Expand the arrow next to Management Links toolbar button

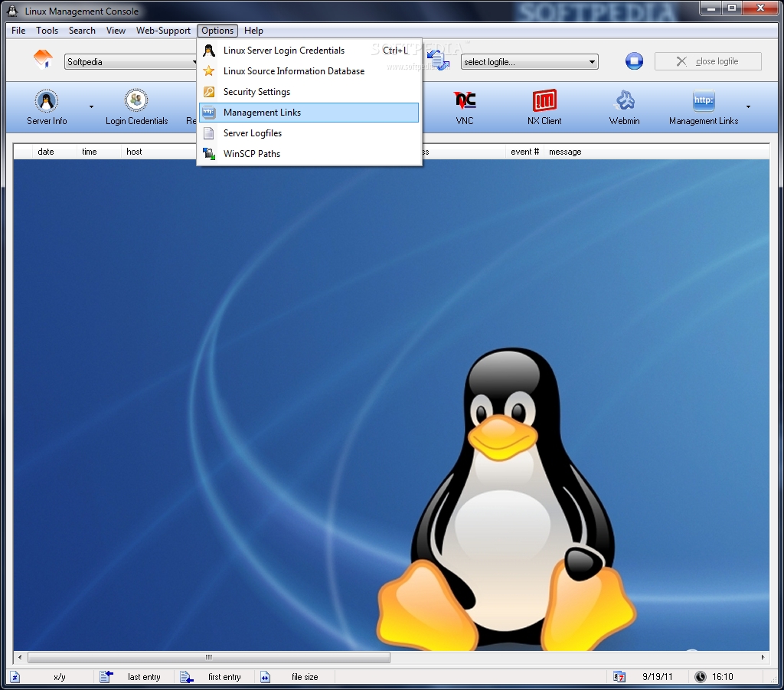click(x=748, y=106)
